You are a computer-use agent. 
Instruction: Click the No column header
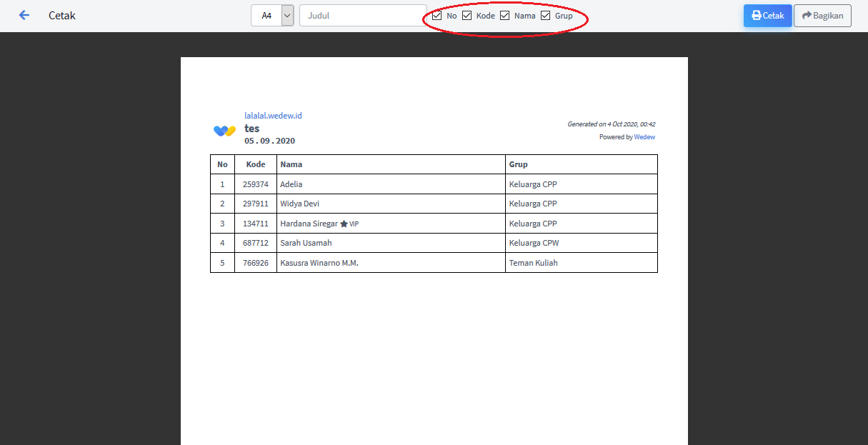pos(222,164)
